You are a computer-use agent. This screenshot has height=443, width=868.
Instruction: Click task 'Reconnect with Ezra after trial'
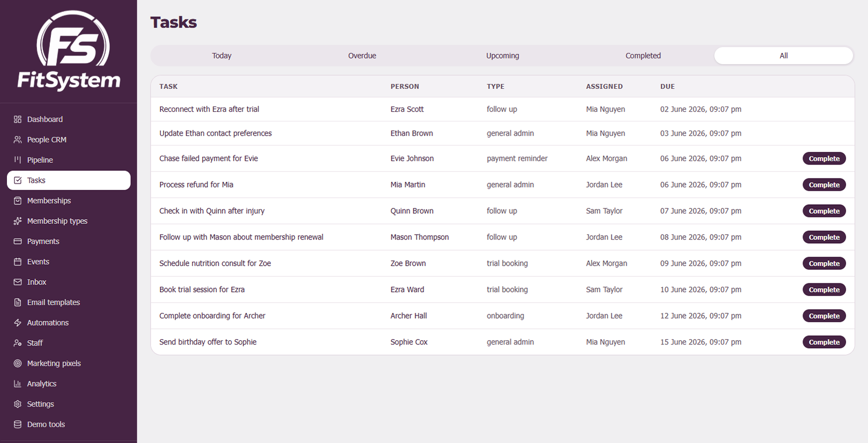[x=209, y=109]
